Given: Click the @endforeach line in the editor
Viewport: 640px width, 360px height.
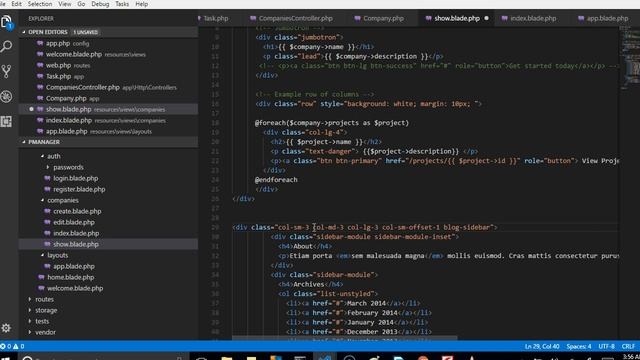Looking at the screenshot, I should tap(276, 180).
